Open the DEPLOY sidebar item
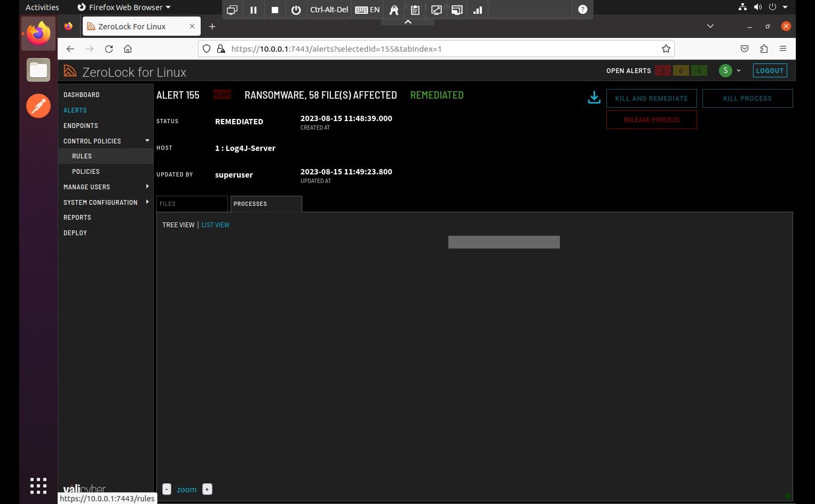 (75, 233)
